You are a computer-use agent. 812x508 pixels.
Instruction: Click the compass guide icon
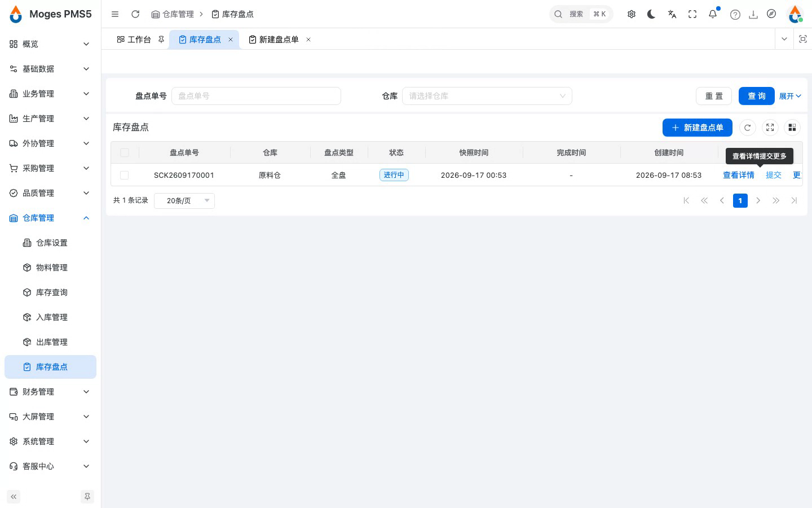(x=771, y=14)
